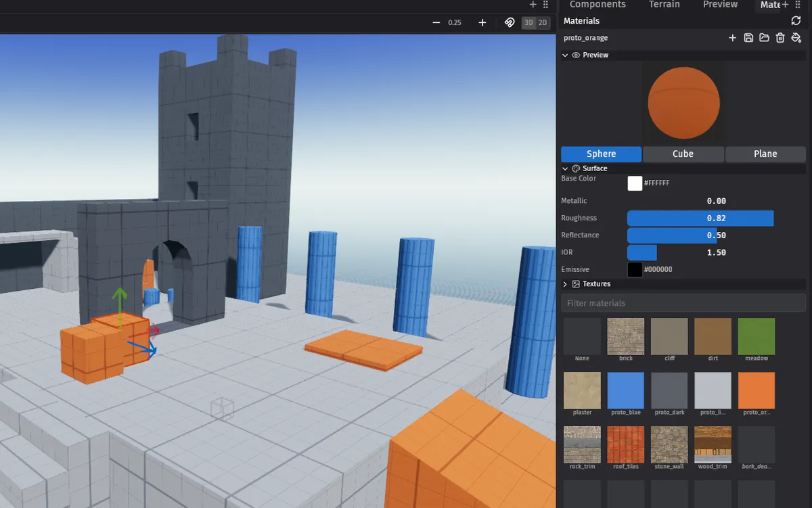Select Cube preview shape

click(683, 154)
